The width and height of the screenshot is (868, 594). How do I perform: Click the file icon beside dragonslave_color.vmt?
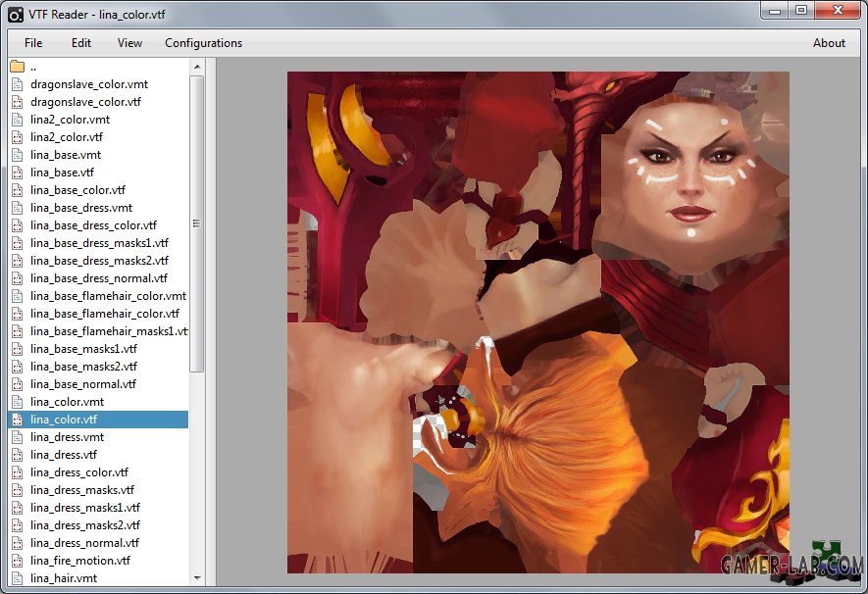click(17, 84)
